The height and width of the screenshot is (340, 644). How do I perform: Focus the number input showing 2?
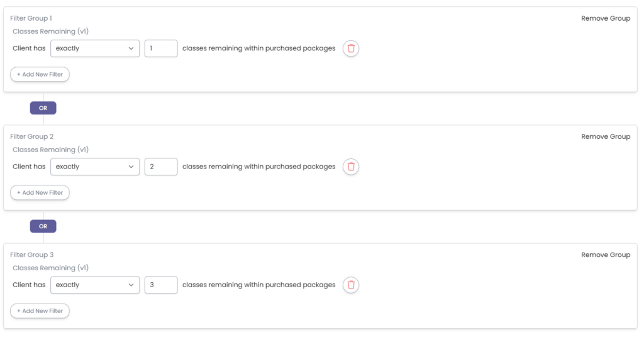click(161, 167)
